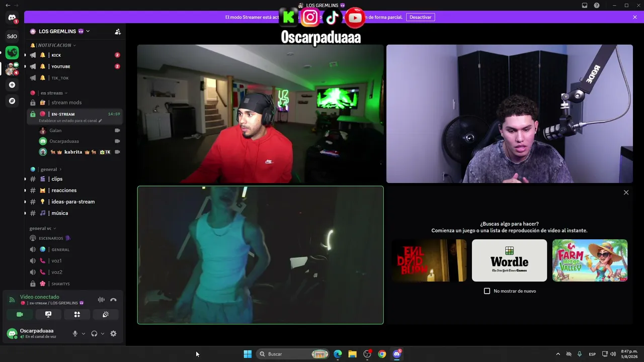The width and height of the screenshot is (644, 362).
Task: Join the GENERAL voice channel
Action: 75,249
